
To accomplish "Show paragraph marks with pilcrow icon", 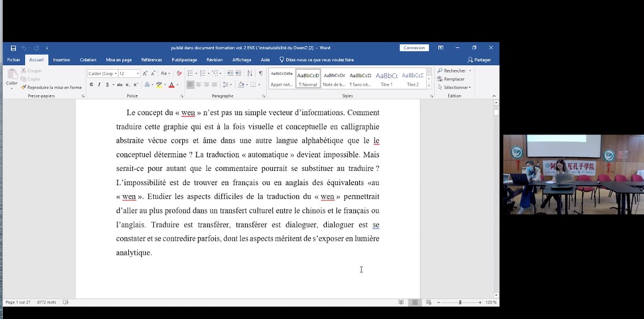I will click(261, 73).
